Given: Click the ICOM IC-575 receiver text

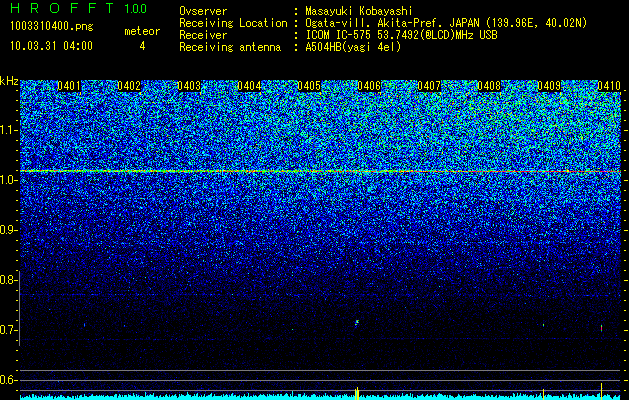Looking at the screenshot, I should pos(401,35).
